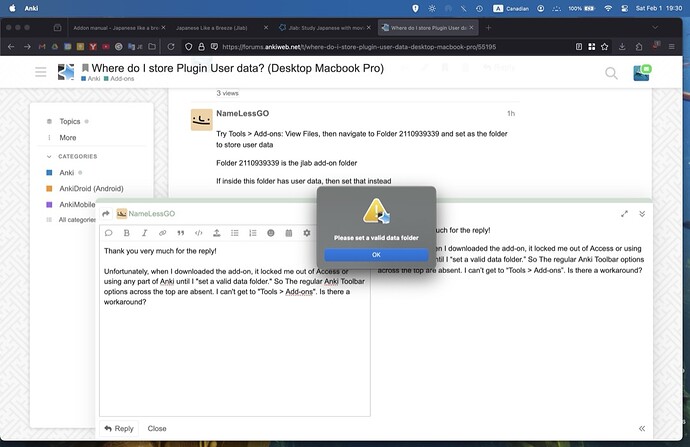Click the 1h post timestamp
The height and width of the screenshot is (447, 690).
point(511,114)
